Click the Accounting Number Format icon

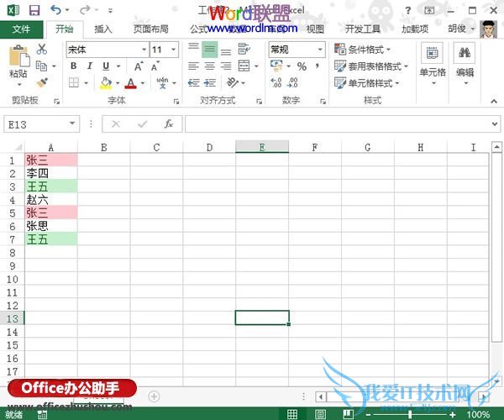pyautogui.click(x=276, y=66)
